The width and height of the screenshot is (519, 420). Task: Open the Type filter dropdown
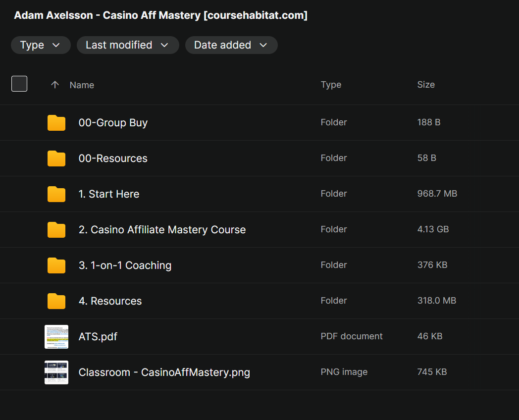[x=41, y=45]
